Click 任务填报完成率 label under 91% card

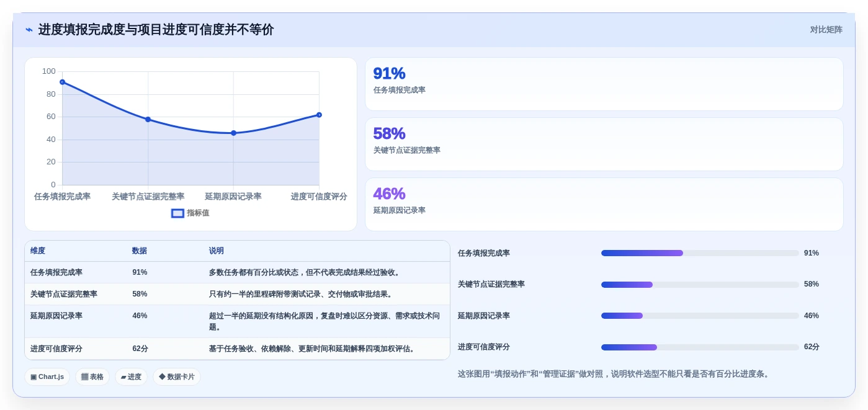coord(399,90)
